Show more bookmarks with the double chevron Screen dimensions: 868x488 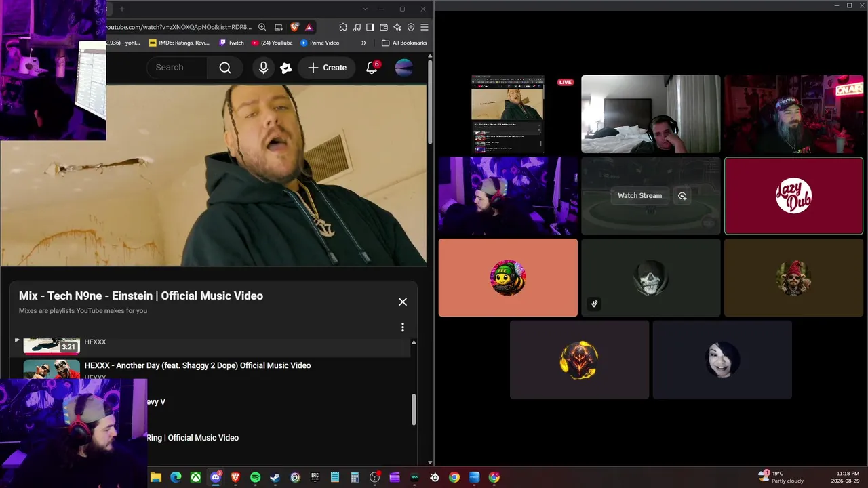click(363, 43)
